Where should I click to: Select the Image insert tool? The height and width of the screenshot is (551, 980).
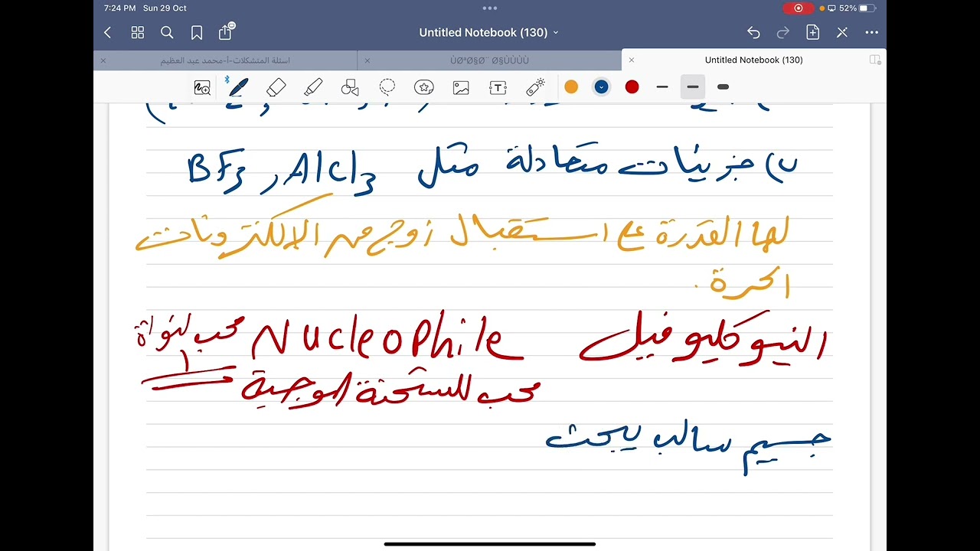pyautogui.click(x=461, y=87)
